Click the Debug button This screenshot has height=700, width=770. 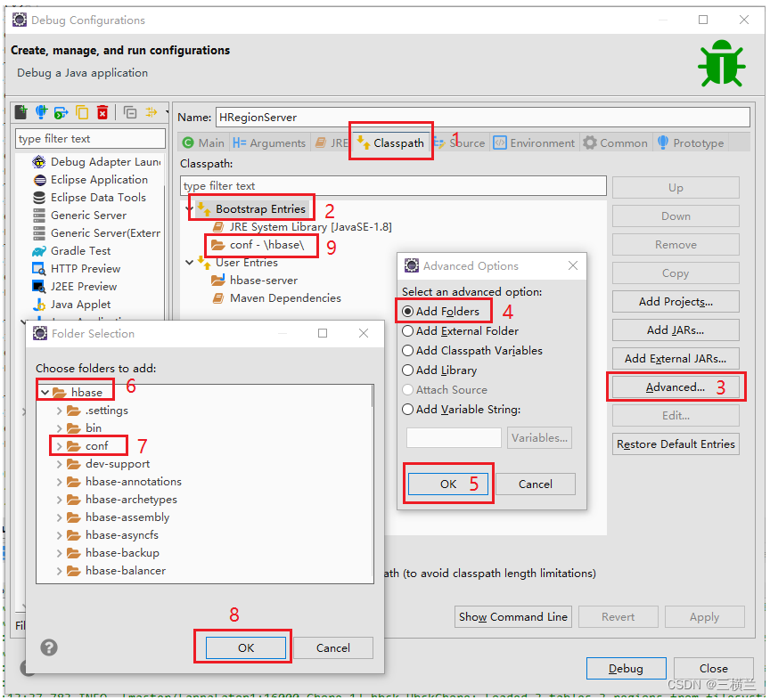626,668
